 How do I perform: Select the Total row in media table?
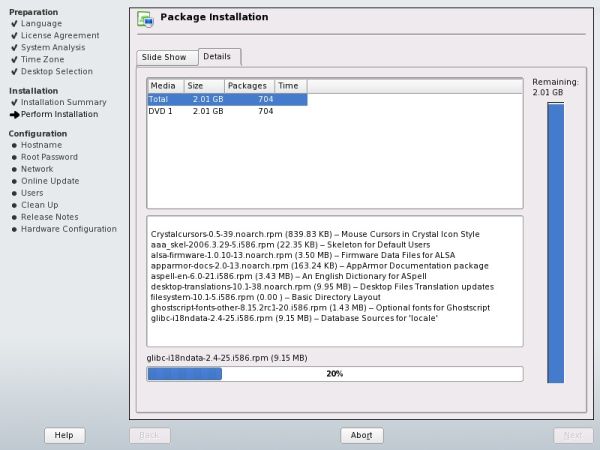(x=227, y=99)
